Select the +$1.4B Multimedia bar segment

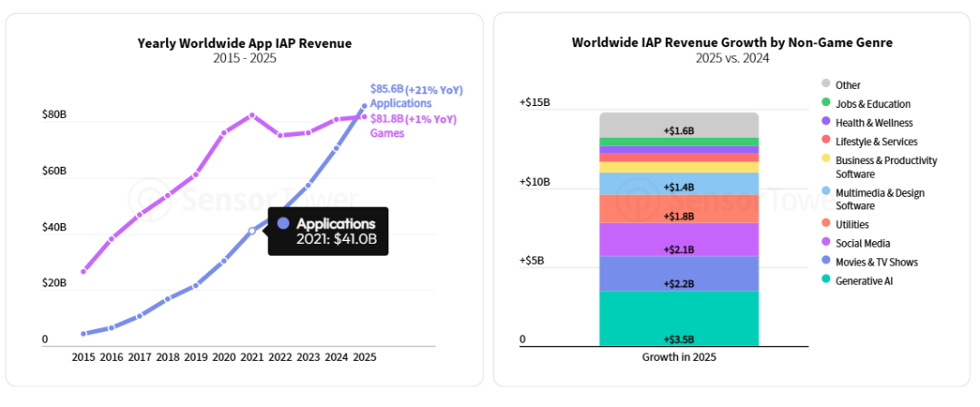679,184
